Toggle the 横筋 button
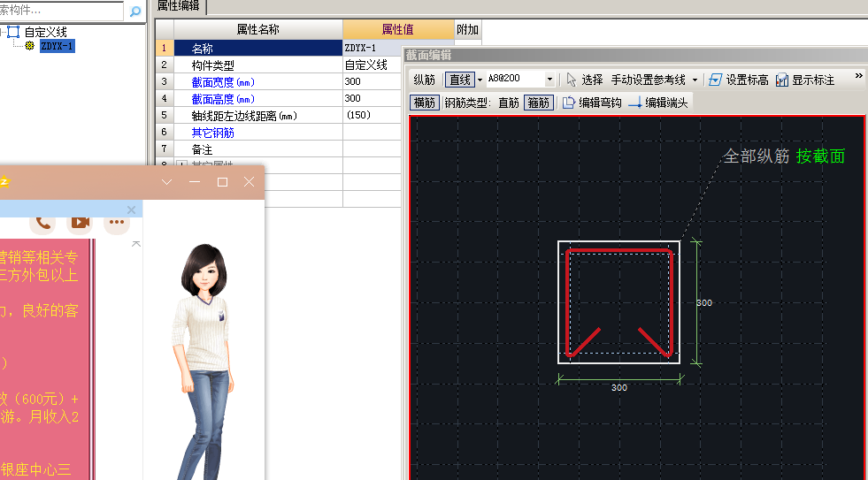868x480 pixels. click(425, 103)
